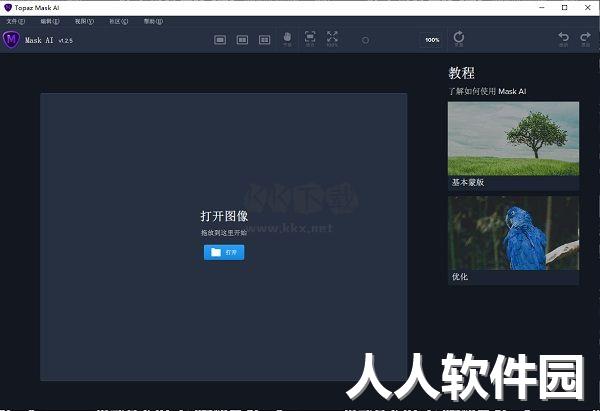Select the third view layout icon
The image size is (600, 411).
(264, 40)
